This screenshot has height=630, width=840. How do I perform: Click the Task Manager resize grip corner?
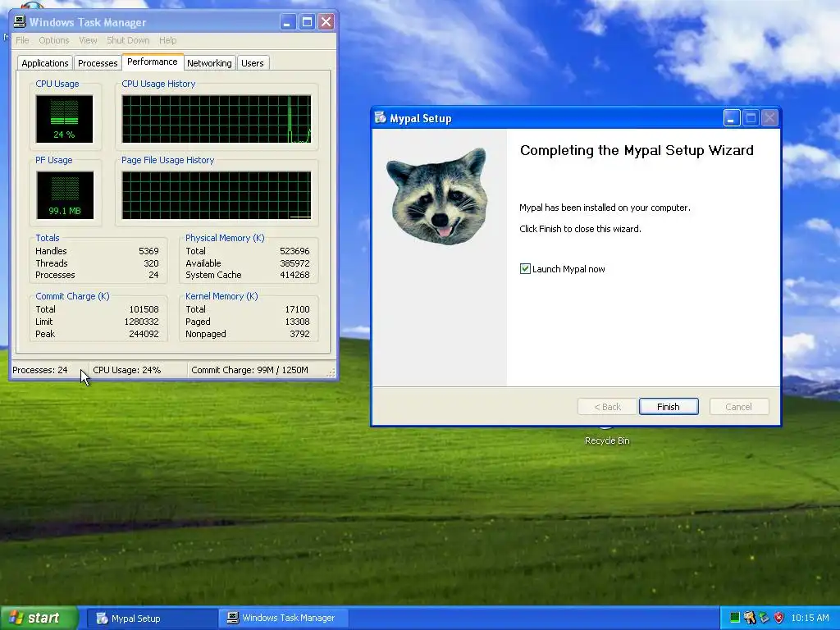[331, 372]
